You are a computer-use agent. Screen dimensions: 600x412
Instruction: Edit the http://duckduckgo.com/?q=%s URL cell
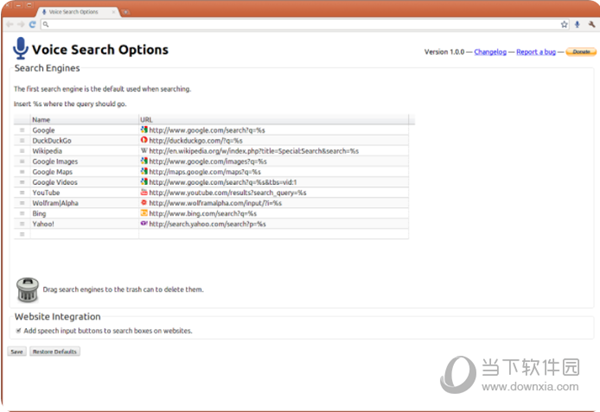(x=274, y=140)
